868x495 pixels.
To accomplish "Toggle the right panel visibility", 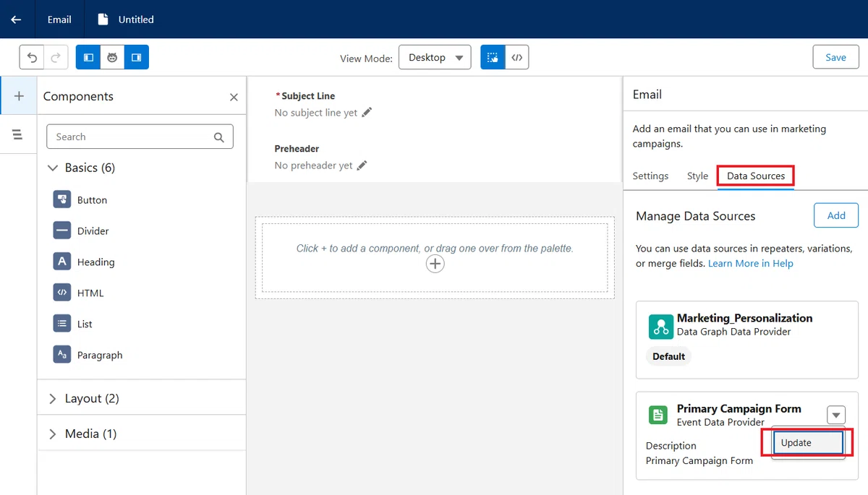I will (137, 57).
